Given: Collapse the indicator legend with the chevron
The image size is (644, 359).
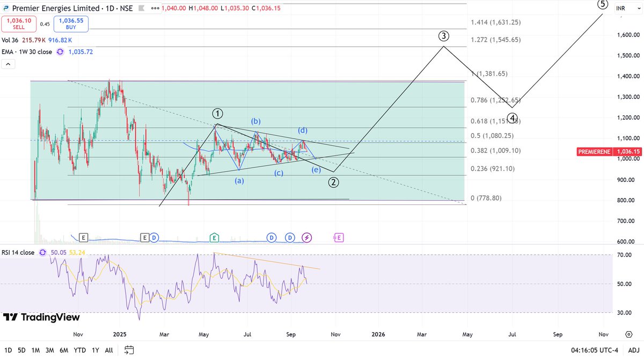Looking at the screenshot, I should tap(8, 64).
